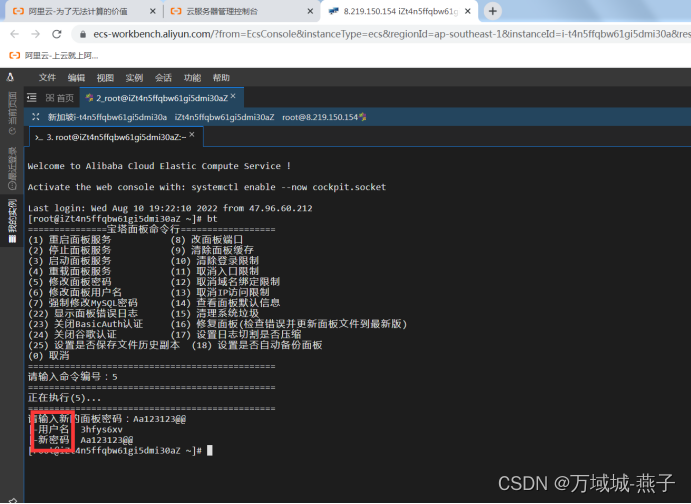Viewport: 691px width, 504px height.
Task: Click menu option (7) 强制修改MySQL密码
Action: coord(83,303)
